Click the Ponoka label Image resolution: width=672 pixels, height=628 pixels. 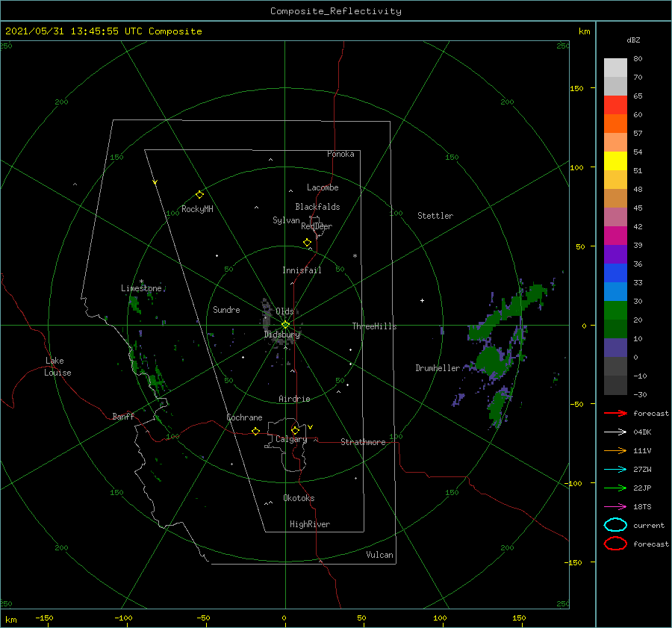340,154
